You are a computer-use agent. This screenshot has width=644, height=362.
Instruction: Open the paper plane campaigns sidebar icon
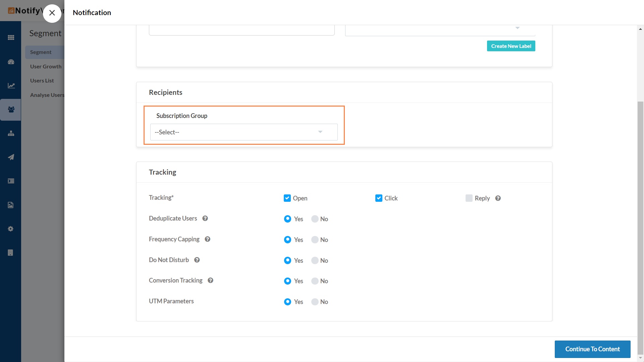(11, 157)
